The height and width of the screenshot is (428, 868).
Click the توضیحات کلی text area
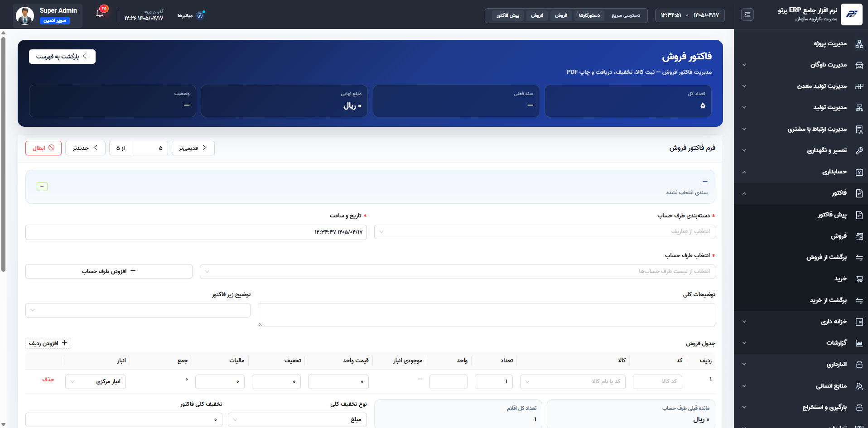pyautogui.click(x=487, y=315)
